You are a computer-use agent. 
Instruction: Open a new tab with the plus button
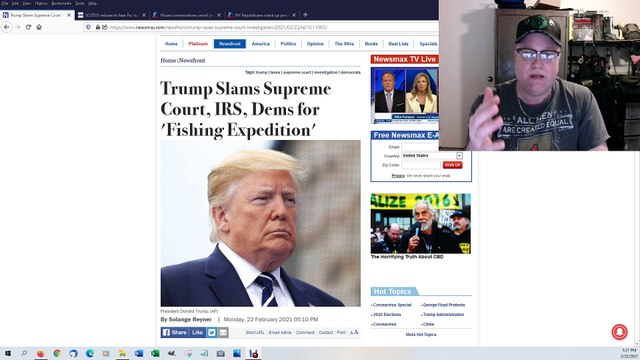pos(305,15)
